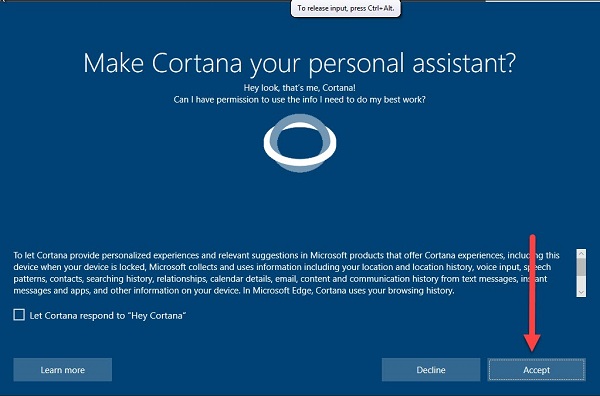Click the "Make Cortana your personal assistant?" heading
600x396 pixels.
[x=300, y=63]
